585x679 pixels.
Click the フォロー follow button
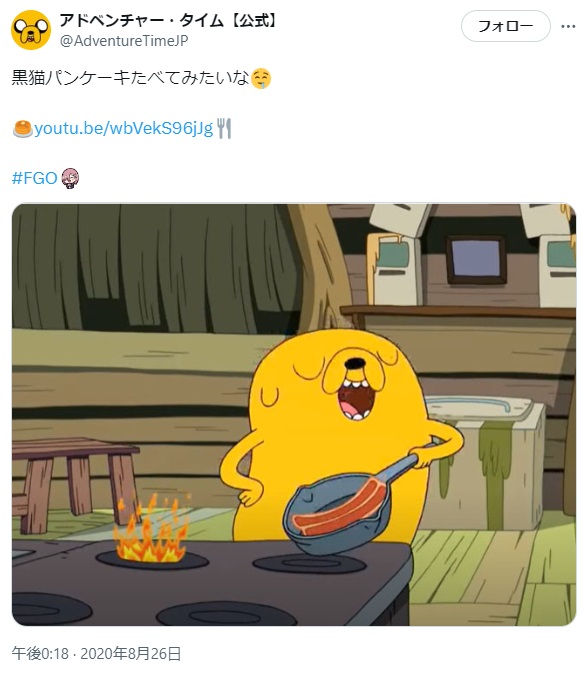coord(505,26)
